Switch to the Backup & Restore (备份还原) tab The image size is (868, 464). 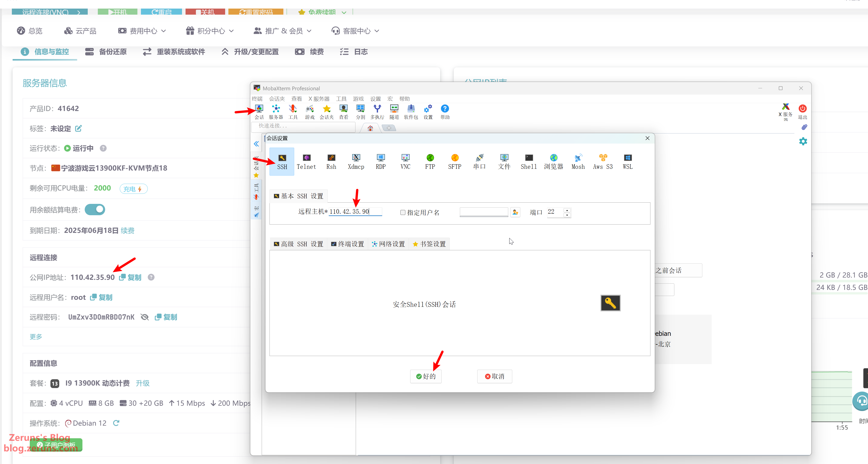(106, 52)
